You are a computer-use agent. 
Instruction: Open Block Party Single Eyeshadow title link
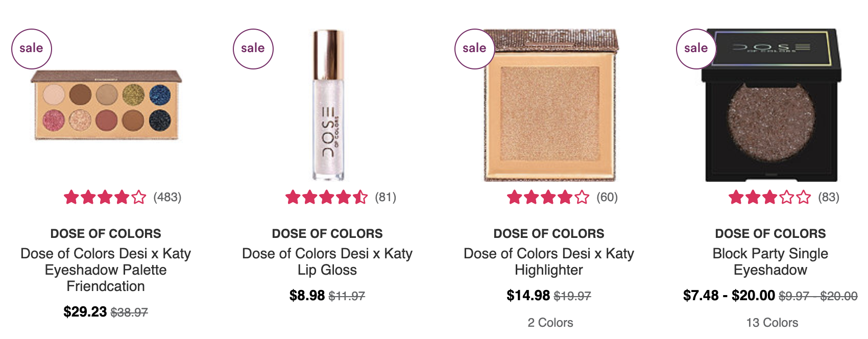coord(770,261)
